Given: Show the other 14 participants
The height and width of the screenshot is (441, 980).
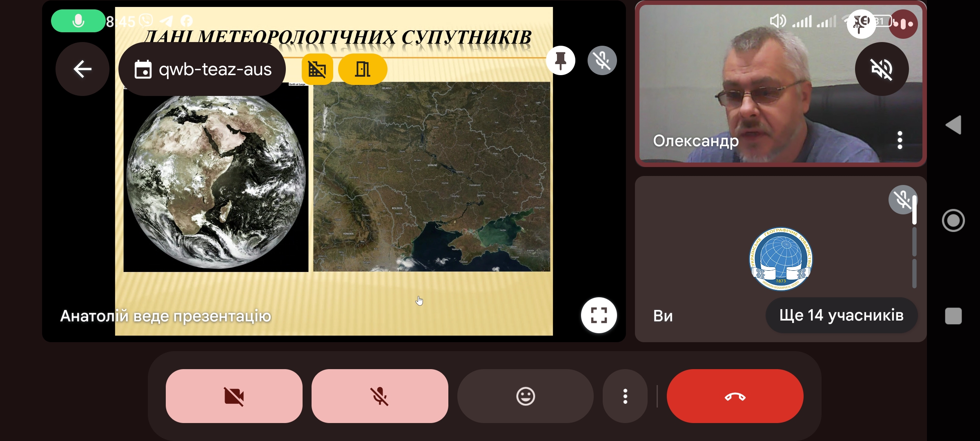Looking at the screenshot, I should pyautogui.click(x=841, y=315).
